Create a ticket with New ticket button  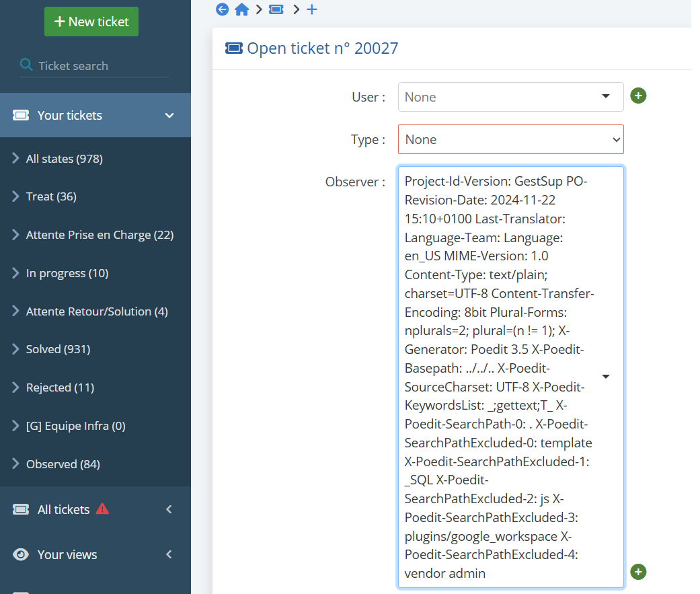click(x=91, y=22)
